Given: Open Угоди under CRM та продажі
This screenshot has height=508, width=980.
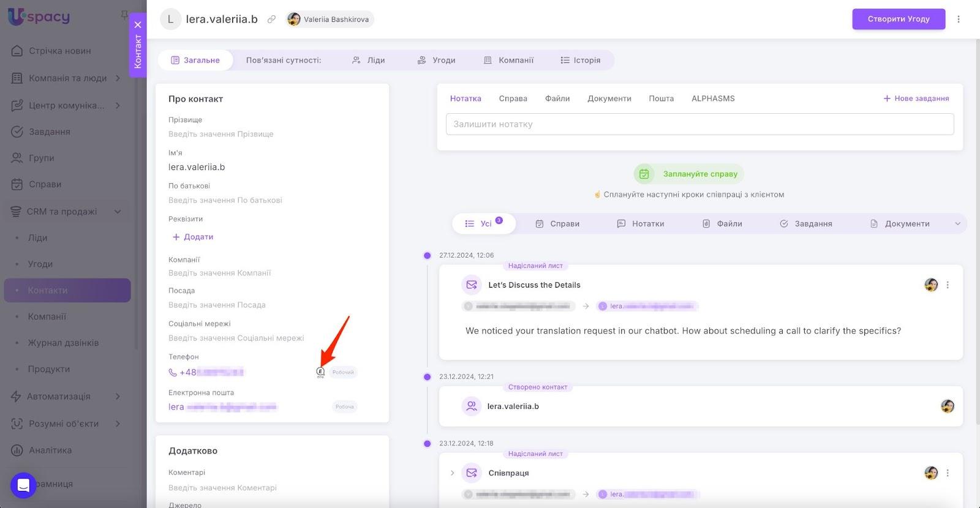Looking at the screenshot, I should [x=40, y=264].
